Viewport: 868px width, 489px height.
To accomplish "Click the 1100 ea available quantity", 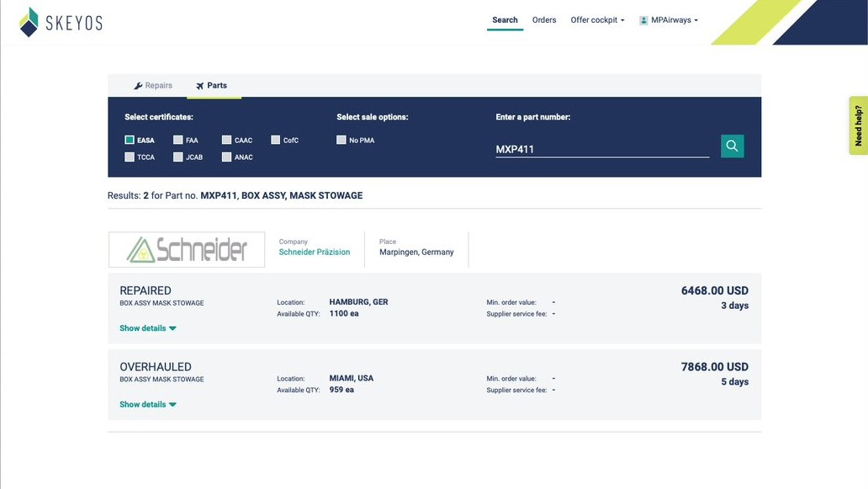I will pyautogui.click(x=344, y=314).
